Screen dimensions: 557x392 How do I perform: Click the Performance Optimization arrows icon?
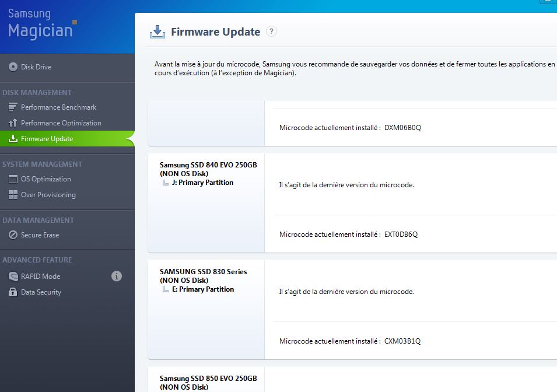13,123
